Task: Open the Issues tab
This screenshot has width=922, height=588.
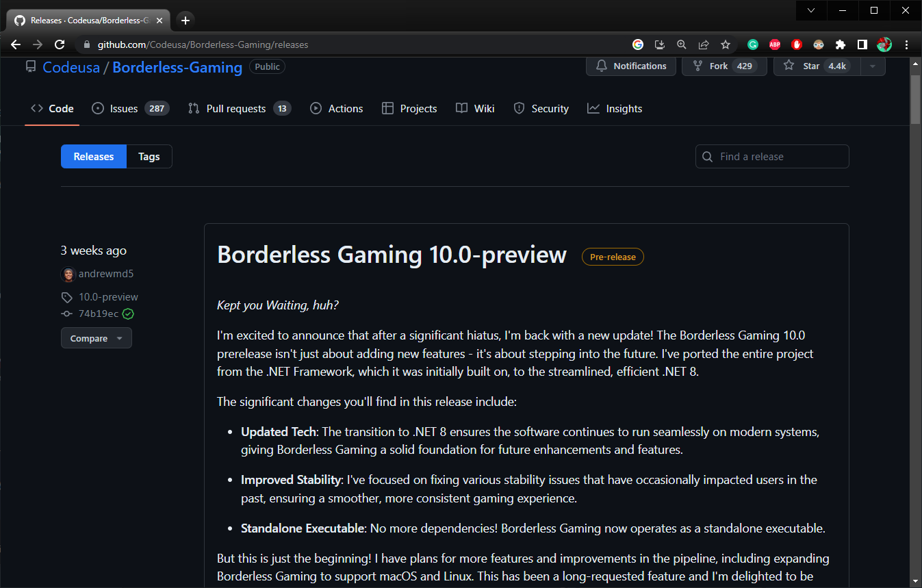Action: (x=130, y=109)
